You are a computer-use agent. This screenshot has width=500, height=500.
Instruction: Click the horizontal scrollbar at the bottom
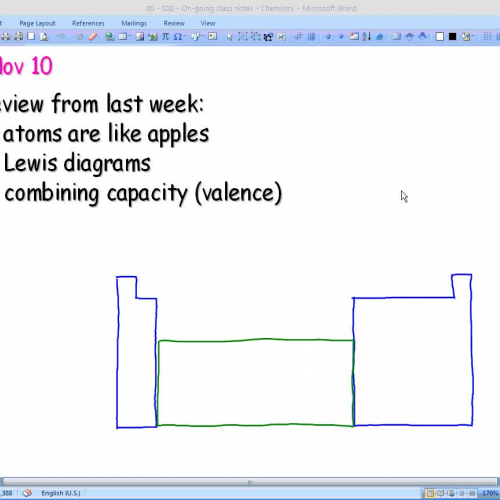pos(249,482)
